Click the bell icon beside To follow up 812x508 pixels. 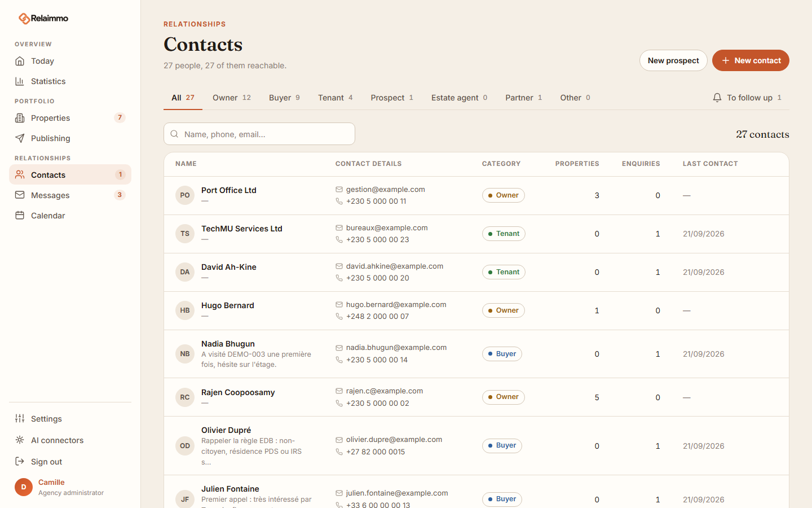717,98
